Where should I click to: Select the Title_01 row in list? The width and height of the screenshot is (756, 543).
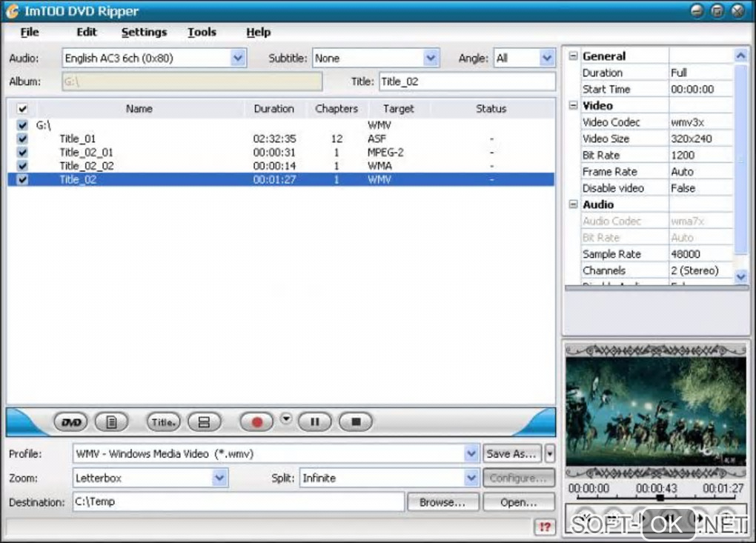tap(281, 139)
